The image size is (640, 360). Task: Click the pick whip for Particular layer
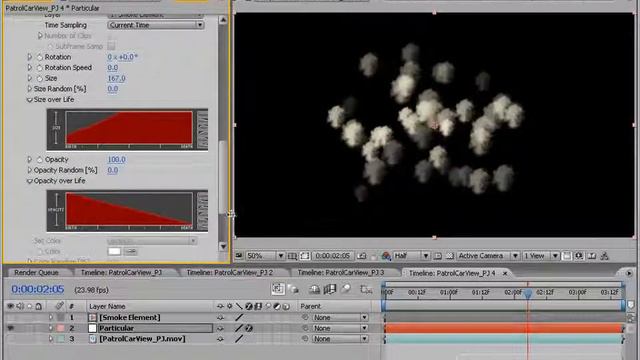tap(305, 328)
